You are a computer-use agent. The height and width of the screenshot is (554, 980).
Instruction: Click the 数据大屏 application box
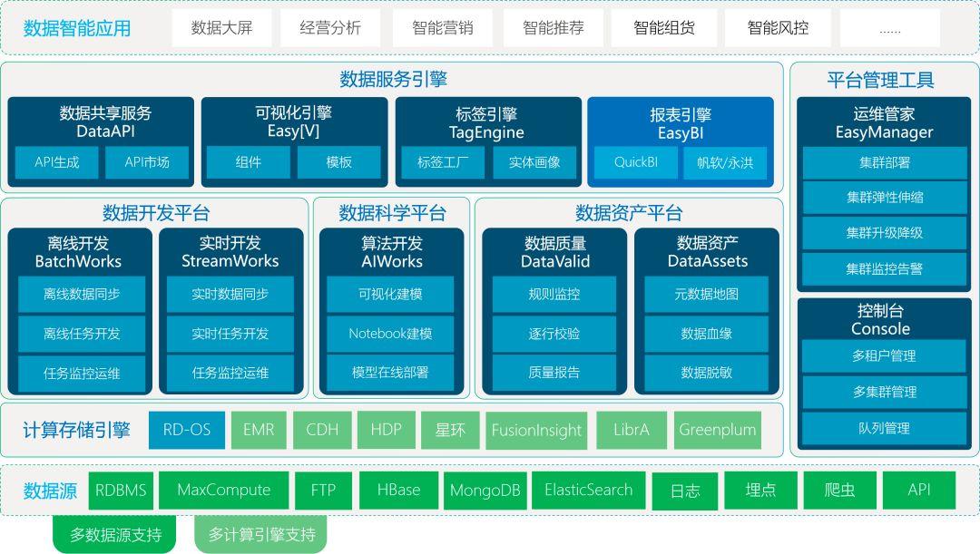click(x=222, y=28)
